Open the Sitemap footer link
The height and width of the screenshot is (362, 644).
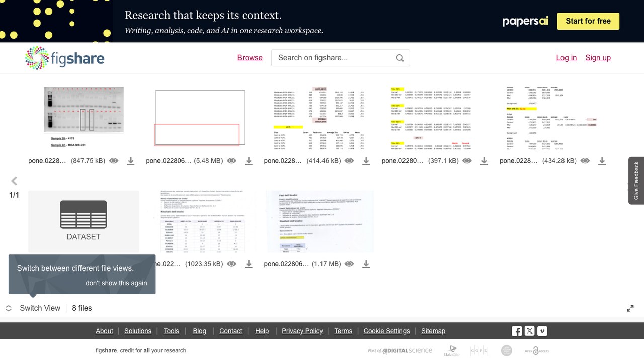433,331
